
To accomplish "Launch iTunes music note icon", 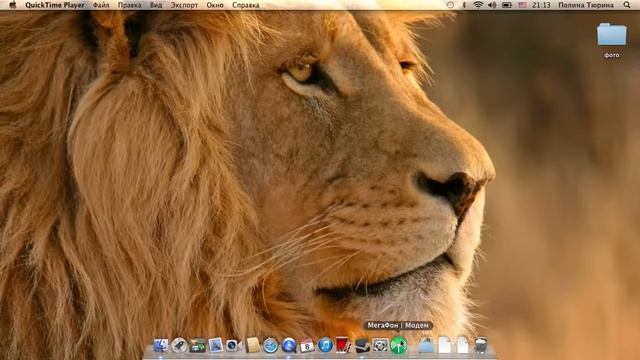I will (325, 345).
